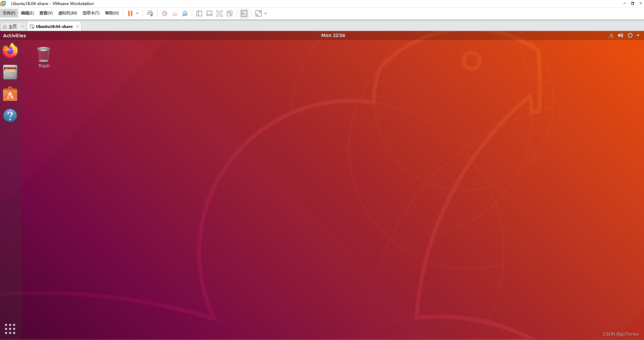Viewport: 644px width, 340px height.
Task: Open the 文件(F) menu
Action: [9, 13]
